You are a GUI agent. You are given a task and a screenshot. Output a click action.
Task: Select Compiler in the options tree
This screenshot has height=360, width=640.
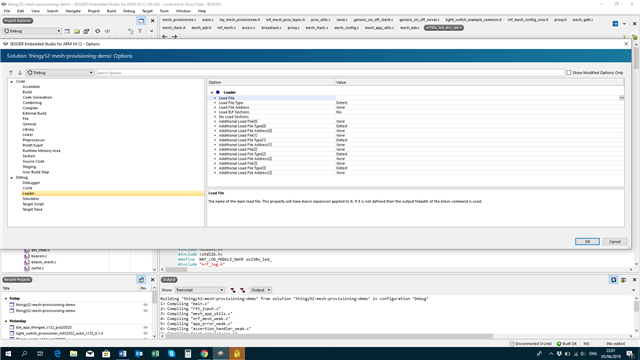(x=30, y=108)
